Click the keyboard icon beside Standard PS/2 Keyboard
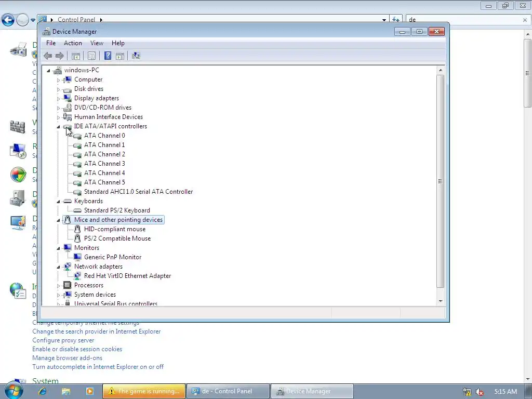Image resolution: width=532 pixels, height=399 pixels. [77, 210]
